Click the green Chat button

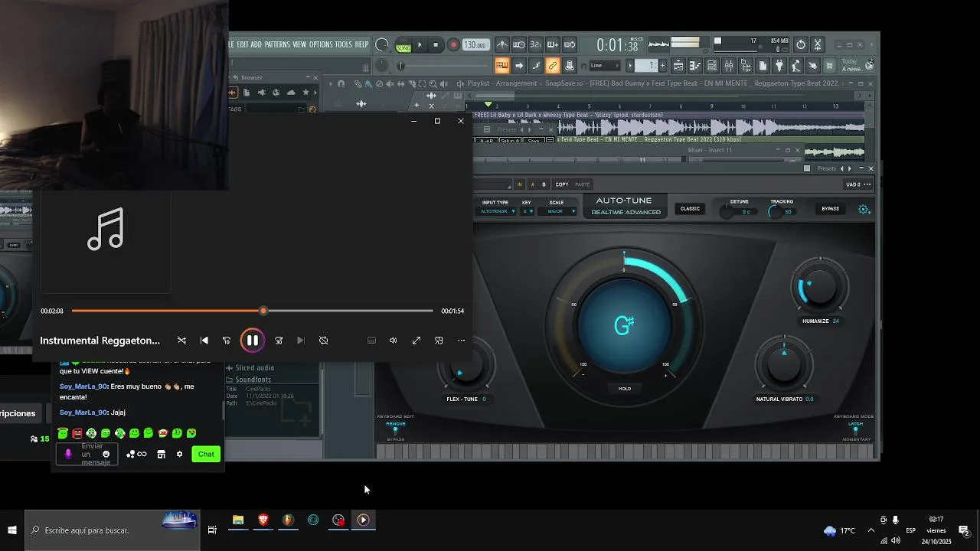click(206, 454)
